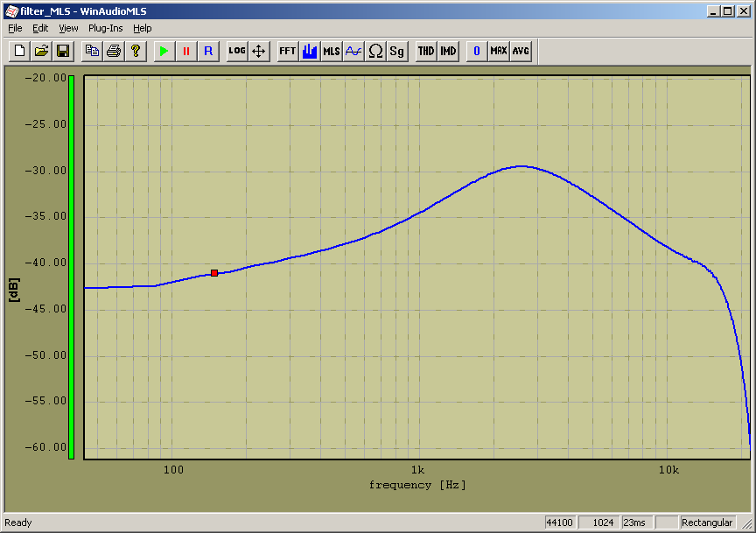Open the Sg signal generator
Viewport: 756px width, 533px height.
[x=397, y=51]
